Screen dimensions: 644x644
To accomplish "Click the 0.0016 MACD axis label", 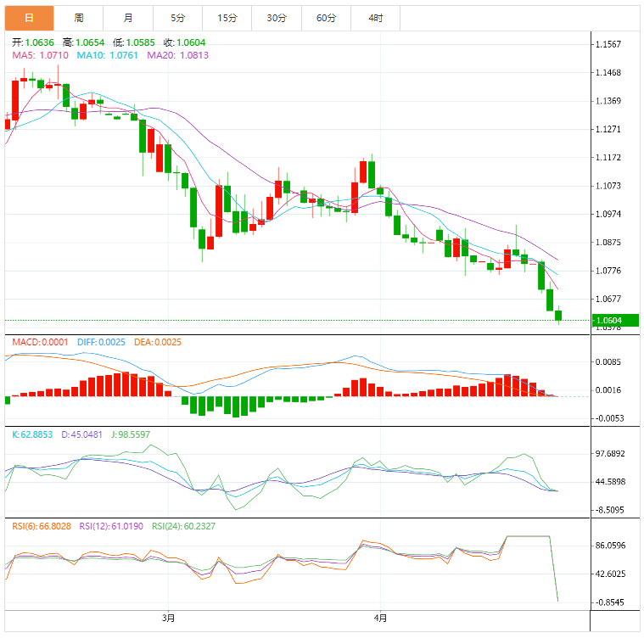I will 608,390.
